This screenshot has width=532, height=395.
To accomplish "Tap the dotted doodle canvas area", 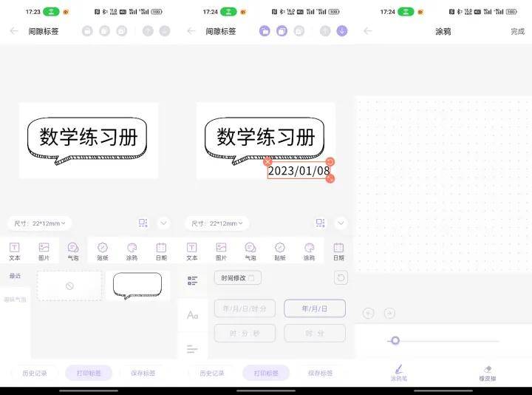I will [443, 184].
